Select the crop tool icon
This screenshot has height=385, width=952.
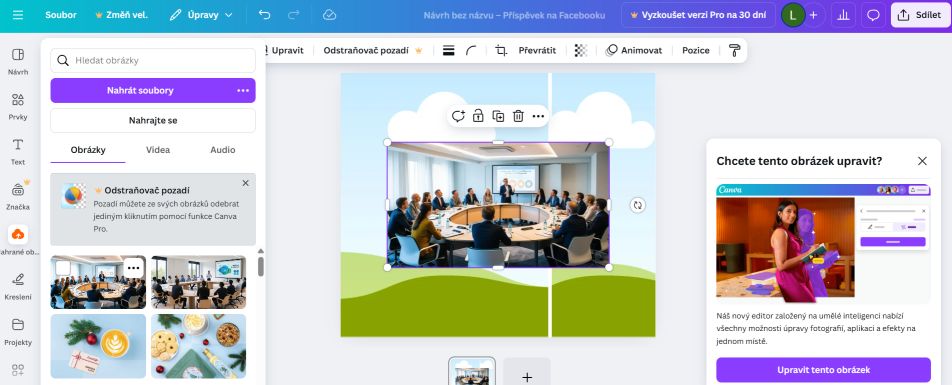501,50
